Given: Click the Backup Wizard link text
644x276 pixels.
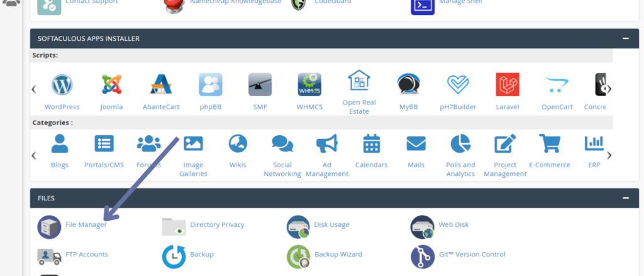Looking at the screenshot, I should tap(338, 254).
